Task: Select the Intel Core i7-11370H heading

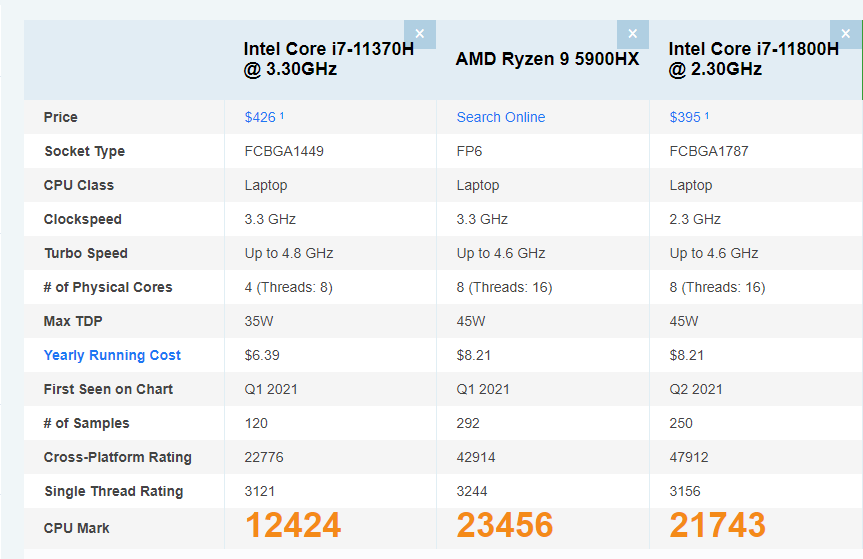Action: pos(329,59)
